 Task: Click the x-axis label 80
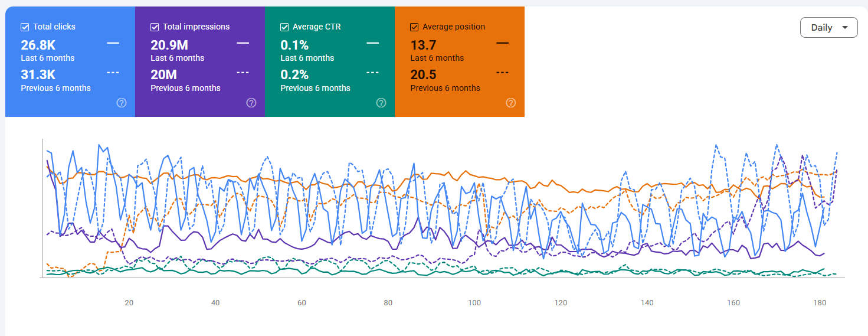click(388, 303)
